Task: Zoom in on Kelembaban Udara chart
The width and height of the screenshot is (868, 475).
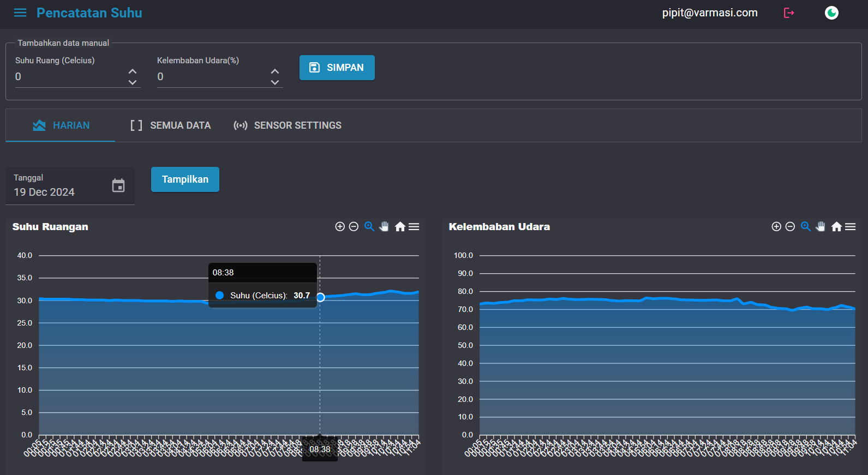Action: 776,226
